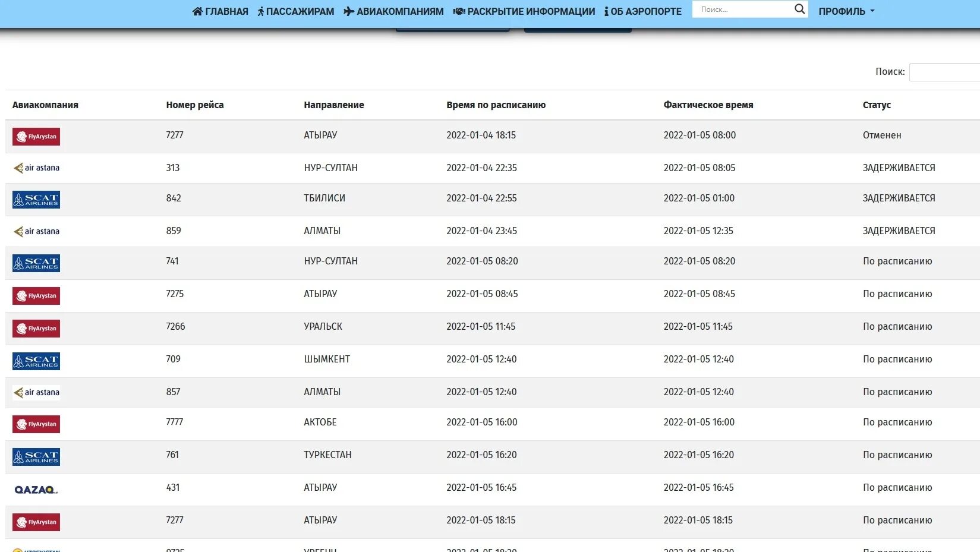Open the АВИАКОМПАНИЯМ menu item
Screen dimensions: 980x552
tap(393, 11)
